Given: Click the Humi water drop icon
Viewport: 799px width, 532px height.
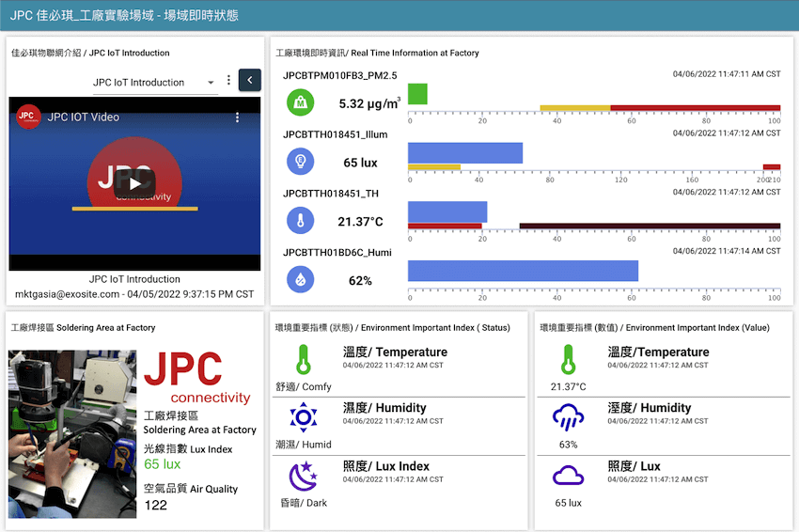Looking at the screenshot, I should click(x=301, y=279).
